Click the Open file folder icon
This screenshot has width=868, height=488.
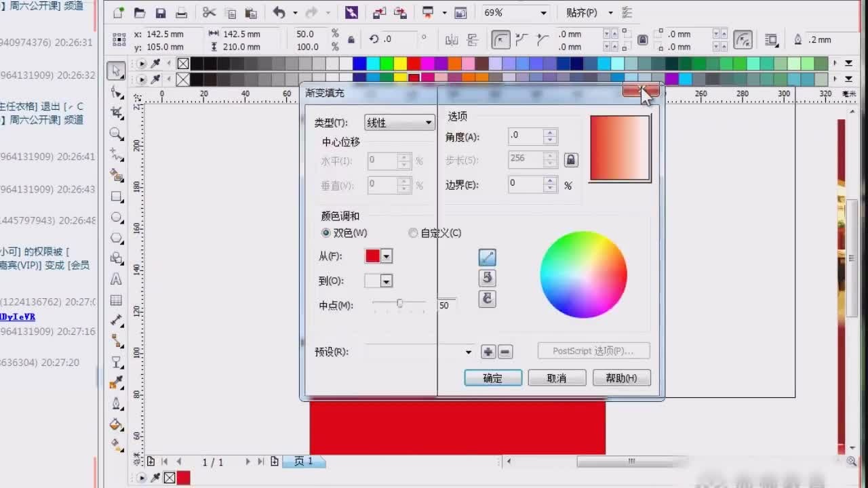coord(140,13)
